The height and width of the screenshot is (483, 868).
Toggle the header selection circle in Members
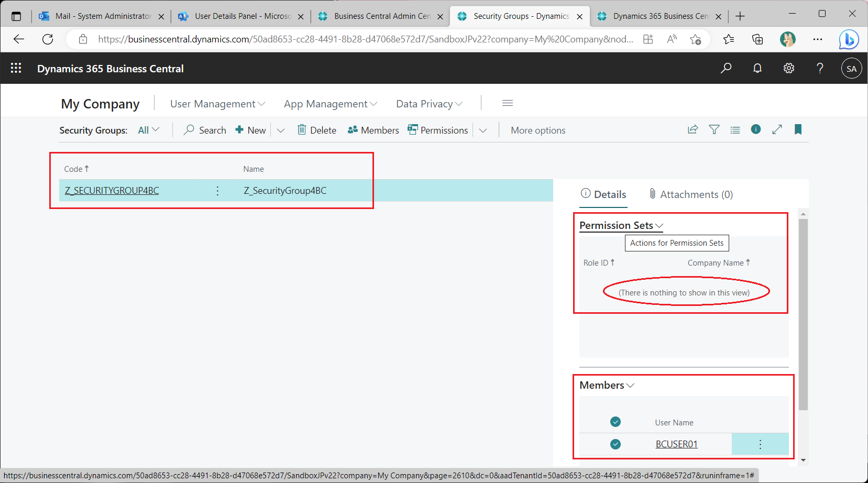(x=615, y=422)
